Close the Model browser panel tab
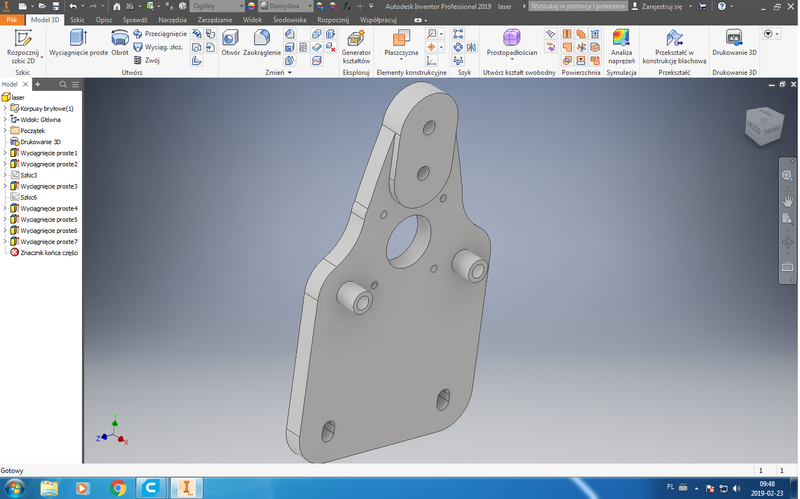This screenshot has width=800, height=499. pos(25,84)
